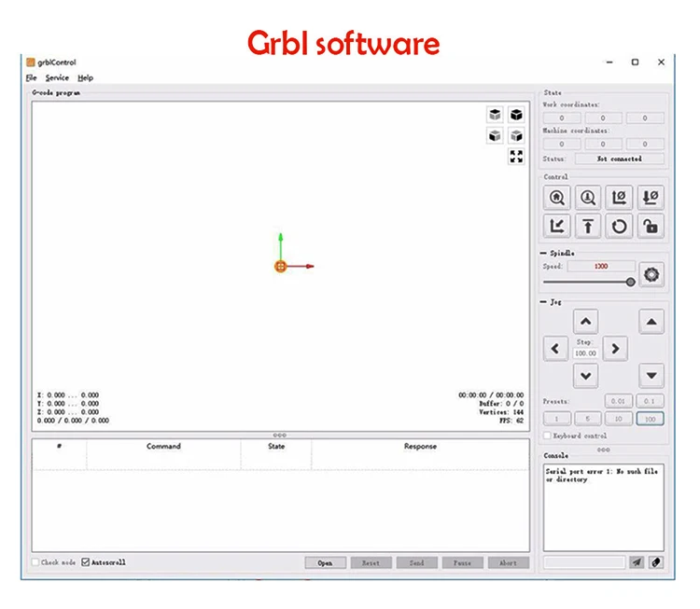The height and width of the screenshot is (609, 700).
Task: Jog X axis right with right chevron
Action: point(615,349)
